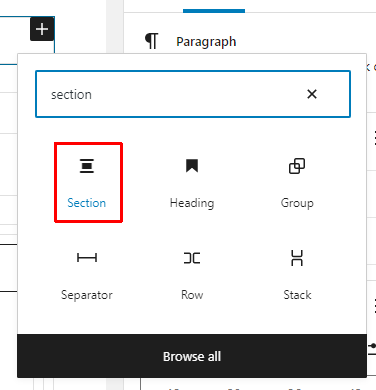Click the Stack label text

[x=297, y=295]
